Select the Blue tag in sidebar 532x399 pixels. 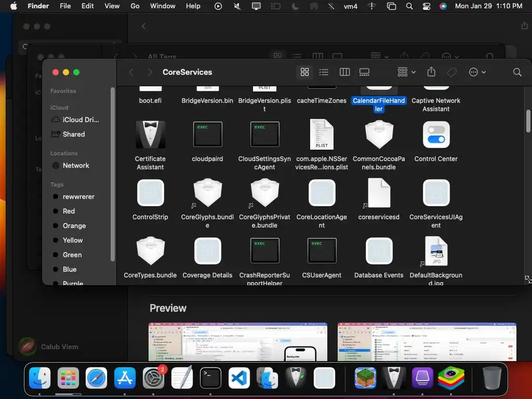tap(80, 270)
